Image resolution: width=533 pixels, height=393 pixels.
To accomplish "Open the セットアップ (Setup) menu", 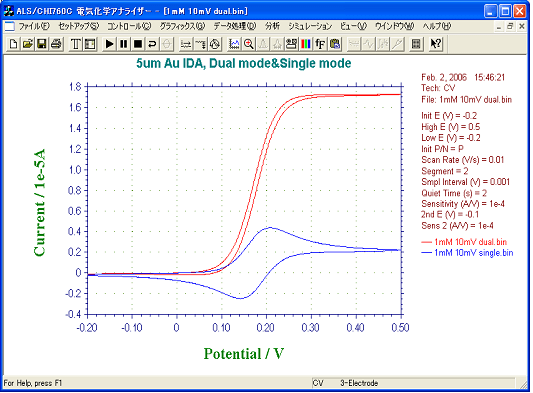I will 79,26.
